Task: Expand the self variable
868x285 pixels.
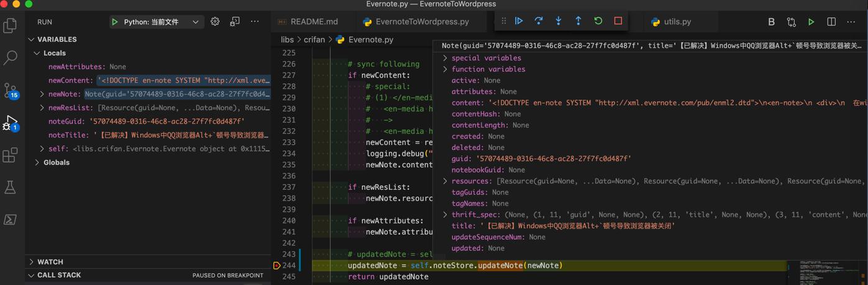Action: click(42, 149)
